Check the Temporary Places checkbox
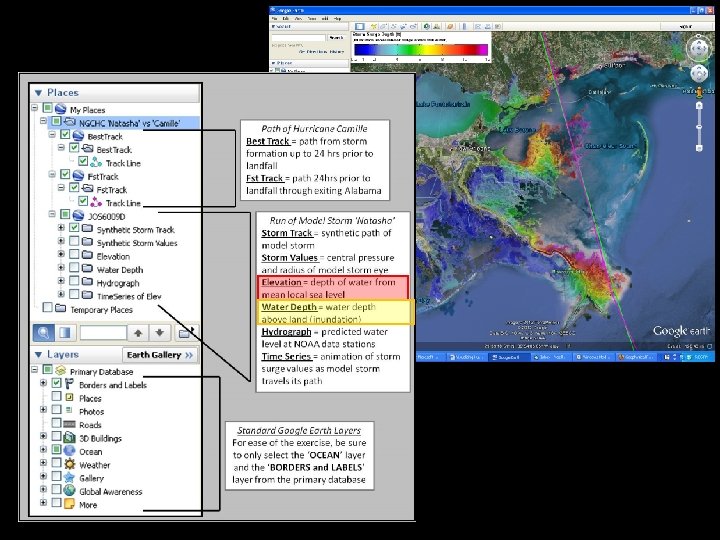This screenshot has height=540, width=720. tap(47, 308)
